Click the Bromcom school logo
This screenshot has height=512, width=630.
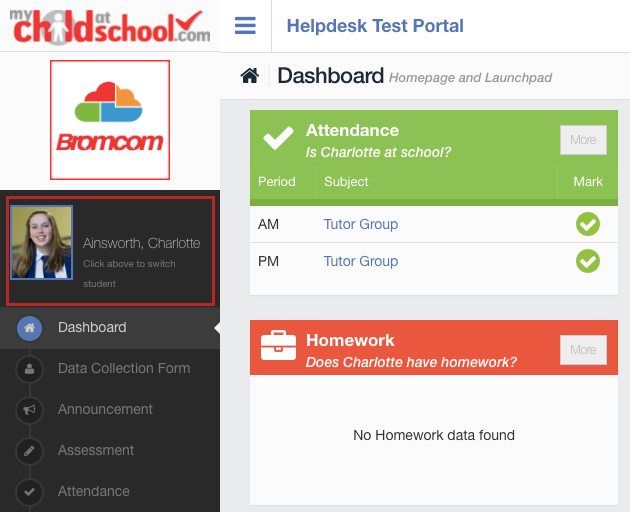click(110, 120)
